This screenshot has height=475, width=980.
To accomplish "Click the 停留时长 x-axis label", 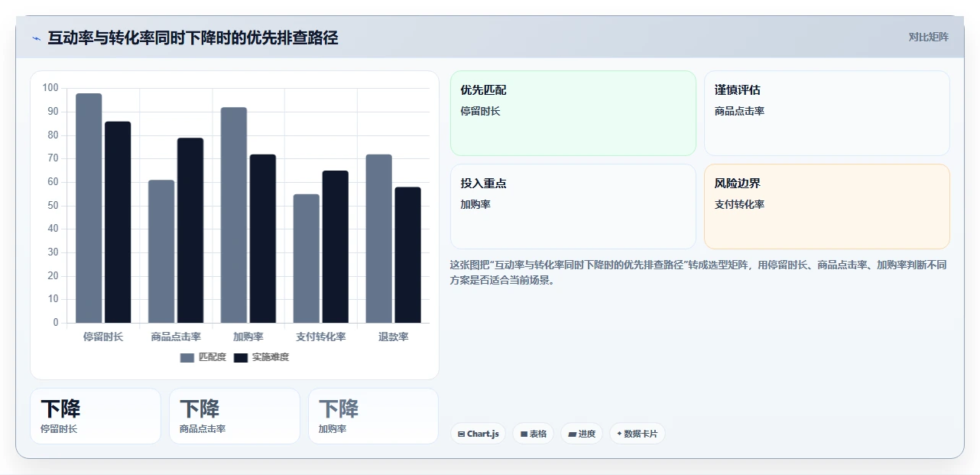I will [103, 337].
